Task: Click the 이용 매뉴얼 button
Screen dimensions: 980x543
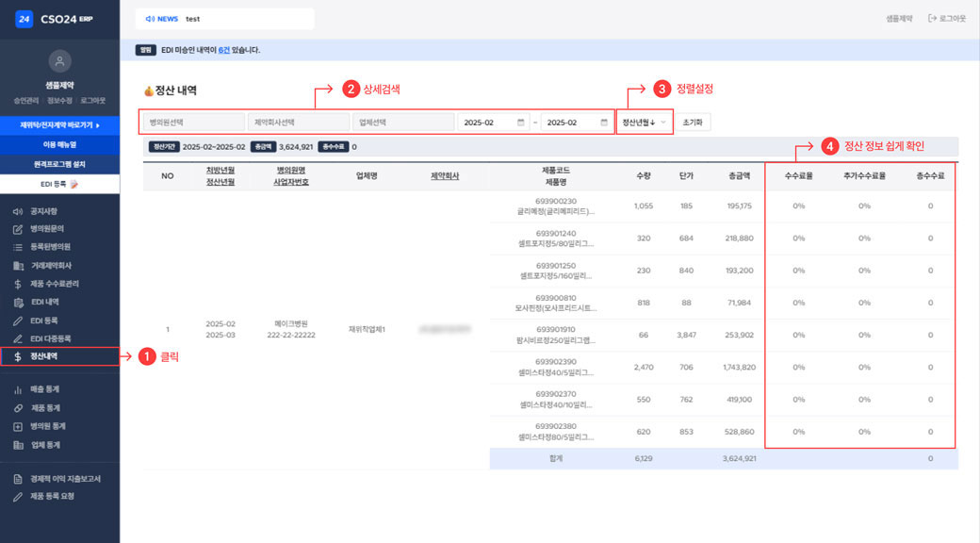Action: pos(60,144)
